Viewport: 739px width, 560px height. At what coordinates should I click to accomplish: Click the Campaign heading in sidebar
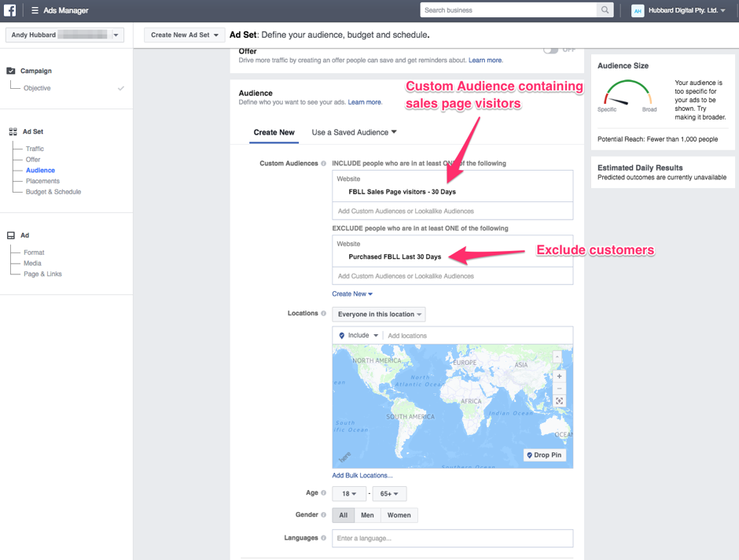click(x=36, y=71)
